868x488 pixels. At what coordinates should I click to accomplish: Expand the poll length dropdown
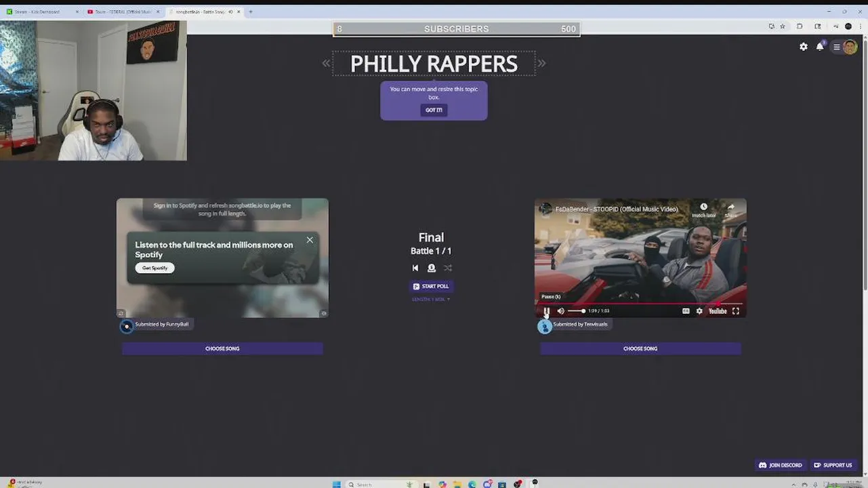(431, 299)
